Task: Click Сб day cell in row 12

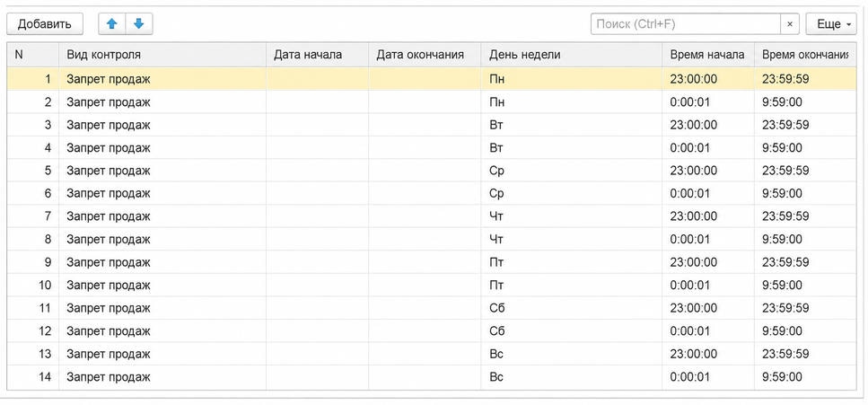Action: (571, 330)
